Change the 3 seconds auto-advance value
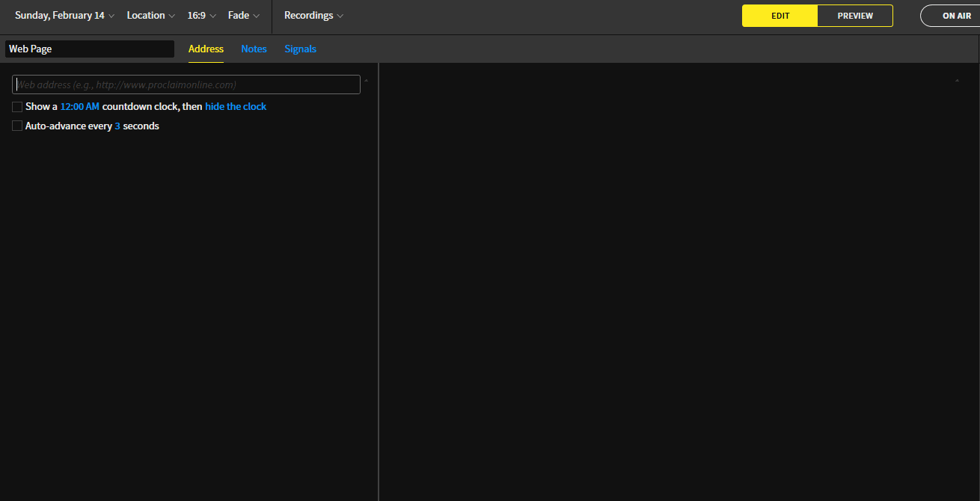The image size is (980, 501). point(117,126)
